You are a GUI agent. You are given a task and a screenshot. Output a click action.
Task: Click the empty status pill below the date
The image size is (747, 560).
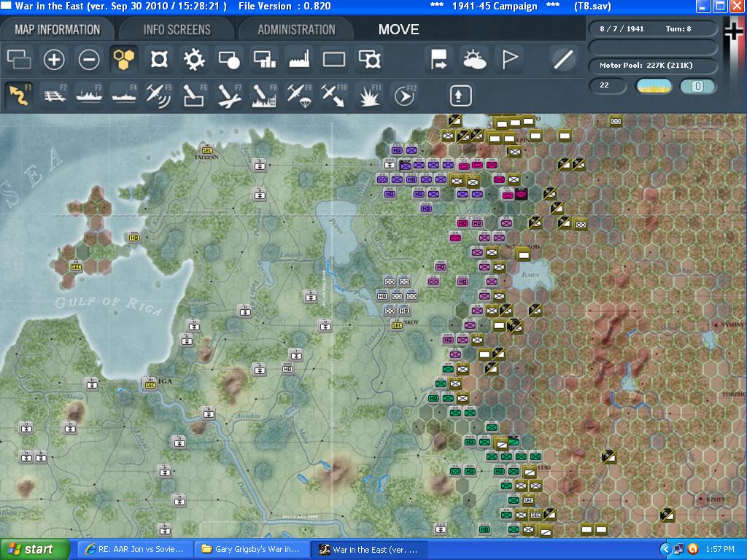pyautogui.click(x=653, y=47)
